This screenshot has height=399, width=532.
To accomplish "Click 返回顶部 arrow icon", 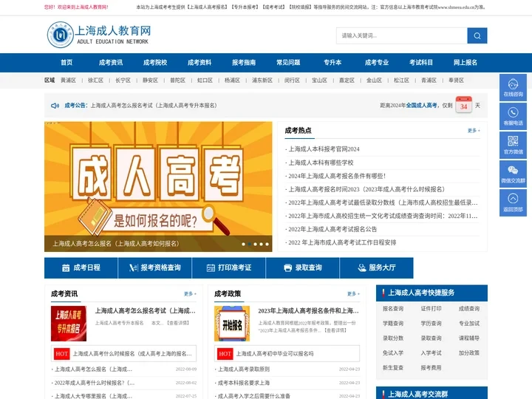I will [x=513, y=202].
